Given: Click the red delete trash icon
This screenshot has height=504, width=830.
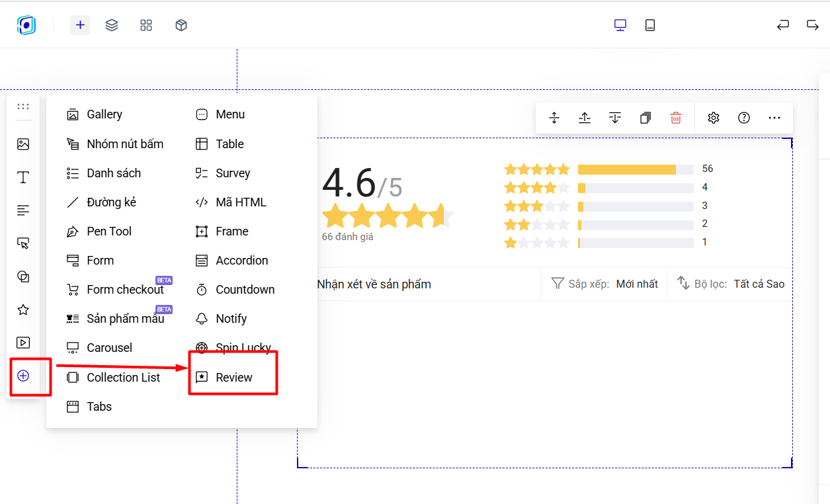Looking at the screenshot, I should (676, 118).
